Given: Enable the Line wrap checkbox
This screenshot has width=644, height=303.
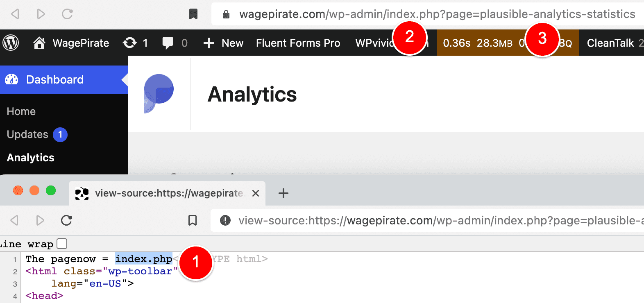Looking at the screenshot, I should (x=62, y=244).
